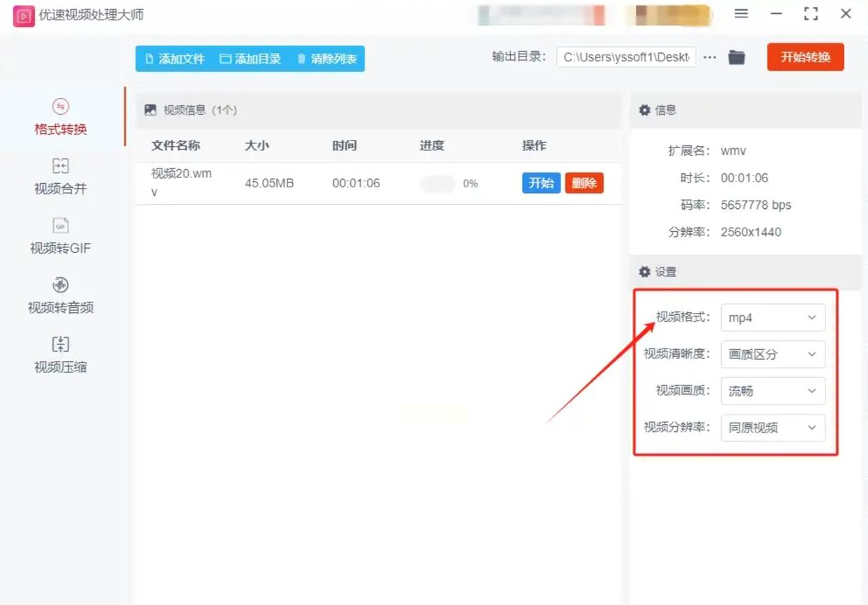Select 视频压缩 video compression
Viewport: 868px width, 605px height.
pos(61,354)
